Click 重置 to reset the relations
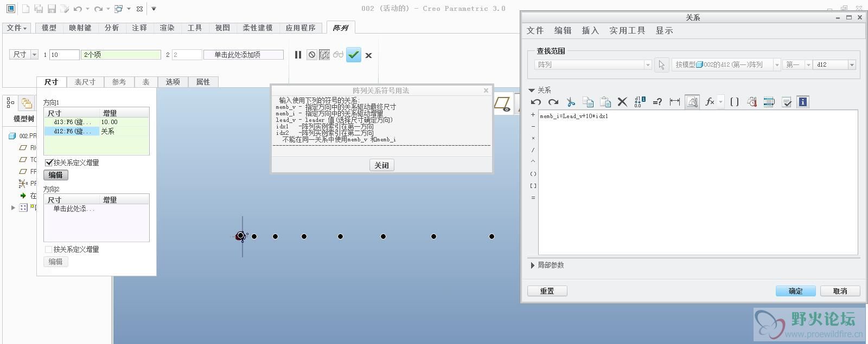 547,291
